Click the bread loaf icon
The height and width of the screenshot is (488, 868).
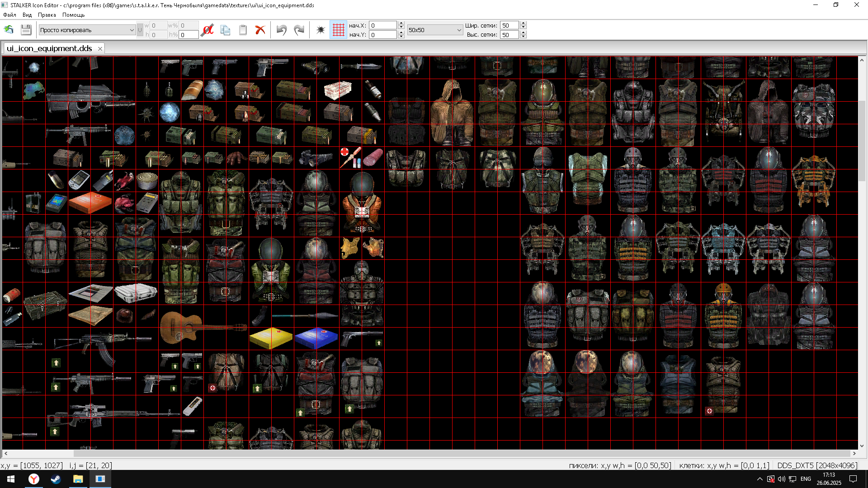click(x=192, y=90)
